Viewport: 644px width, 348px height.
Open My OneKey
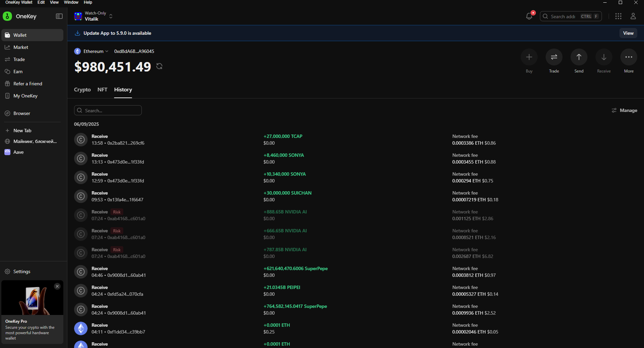[x=32, y=96]
